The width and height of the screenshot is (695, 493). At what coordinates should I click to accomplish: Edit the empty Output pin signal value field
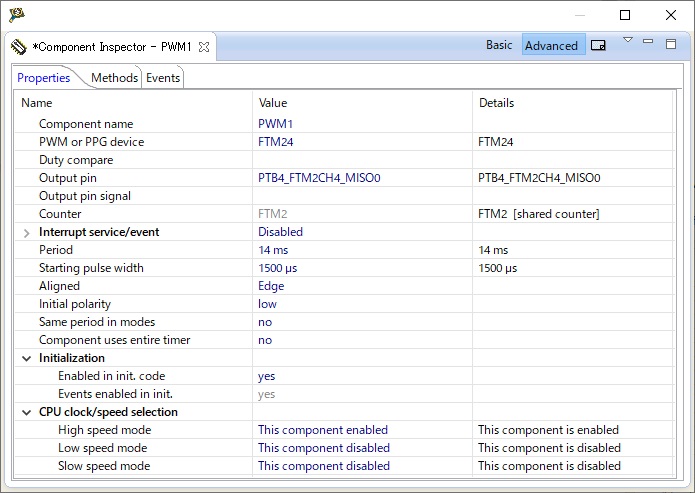[x=363, y=196]
